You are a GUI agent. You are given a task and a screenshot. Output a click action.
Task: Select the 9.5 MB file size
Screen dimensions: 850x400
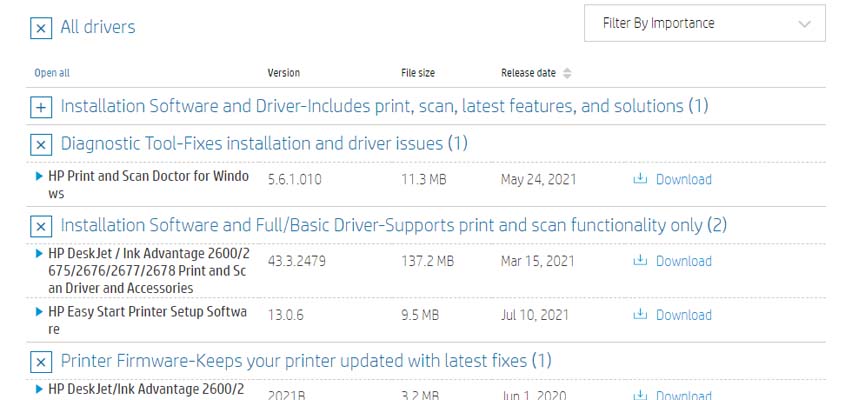420,315
